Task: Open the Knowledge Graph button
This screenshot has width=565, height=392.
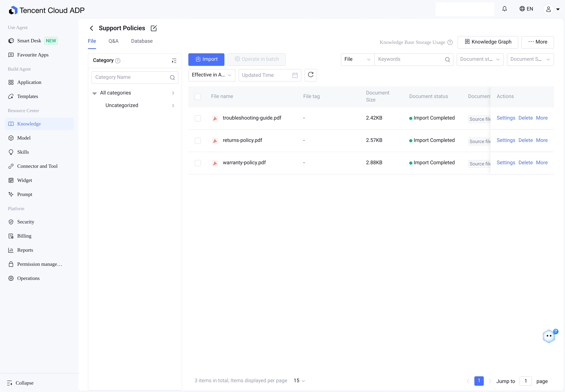Action: (488, 42)
